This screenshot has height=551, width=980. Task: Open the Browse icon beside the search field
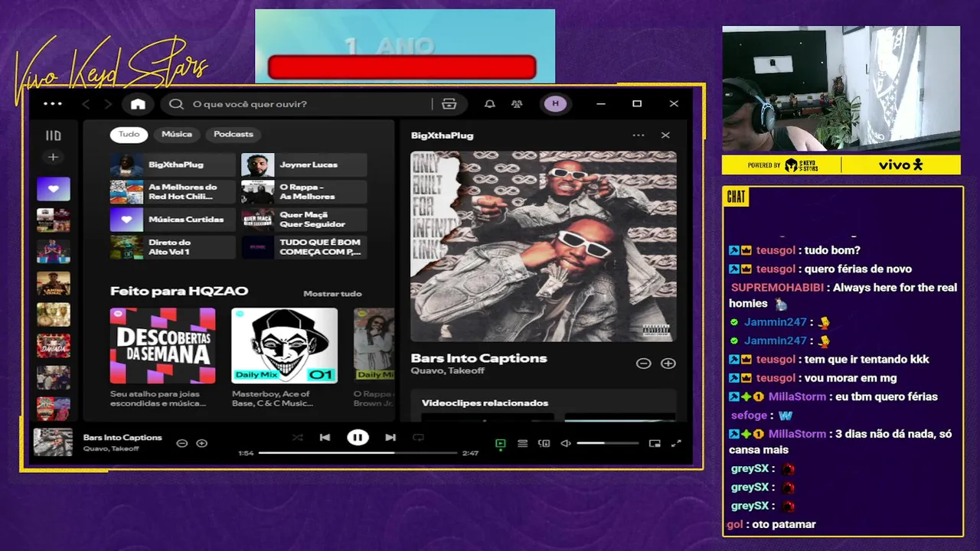pyautogui.click(x=449, y=104)
